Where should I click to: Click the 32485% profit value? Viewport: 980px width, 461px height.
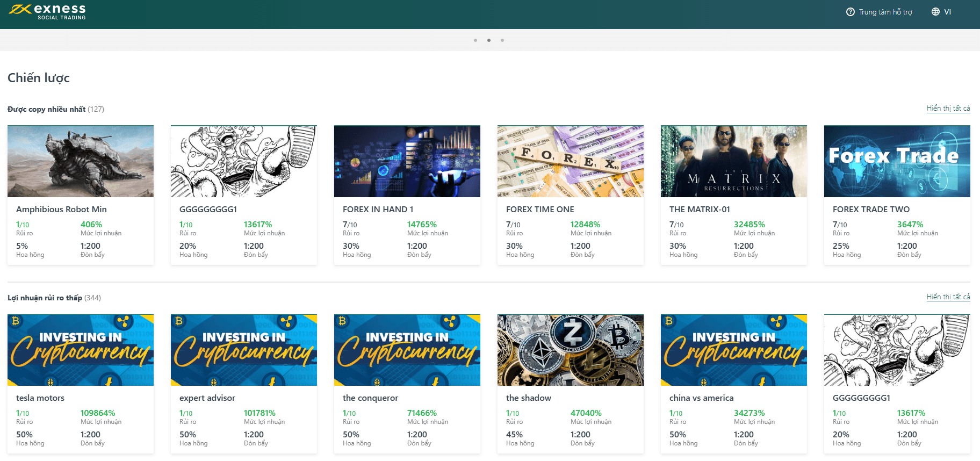pos(749,224)
